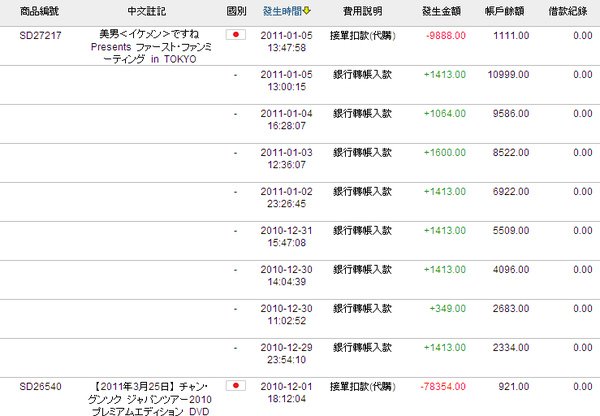Click balance value 10999.00

coord(508,75)
